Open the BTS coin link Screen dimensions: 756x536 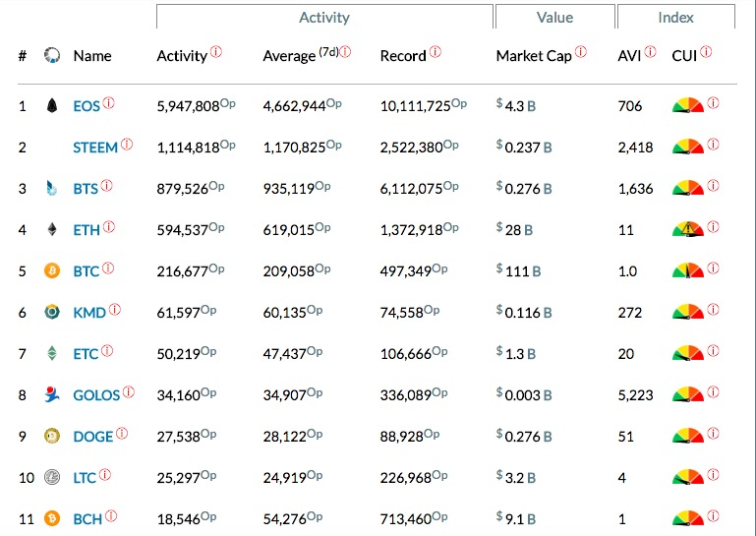point(86,189)
